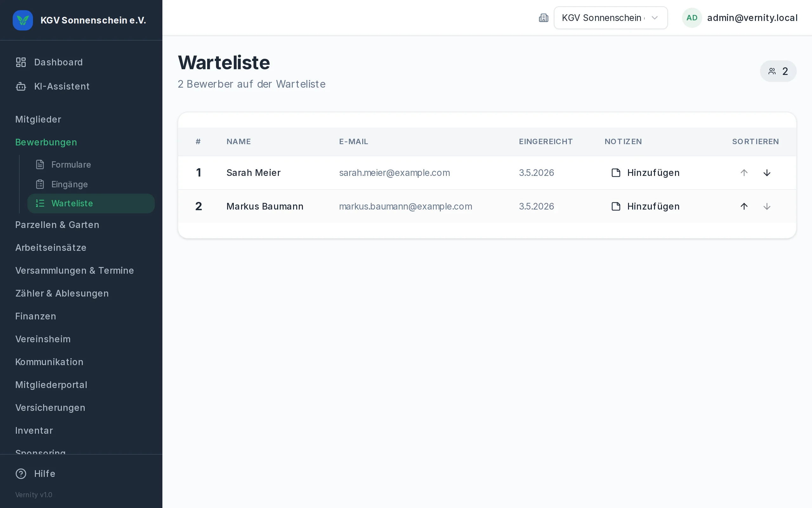Click the building icon beside organization selector
This screenshot has height=508, width=812.
pyautogui.click(x=544, y=18)
